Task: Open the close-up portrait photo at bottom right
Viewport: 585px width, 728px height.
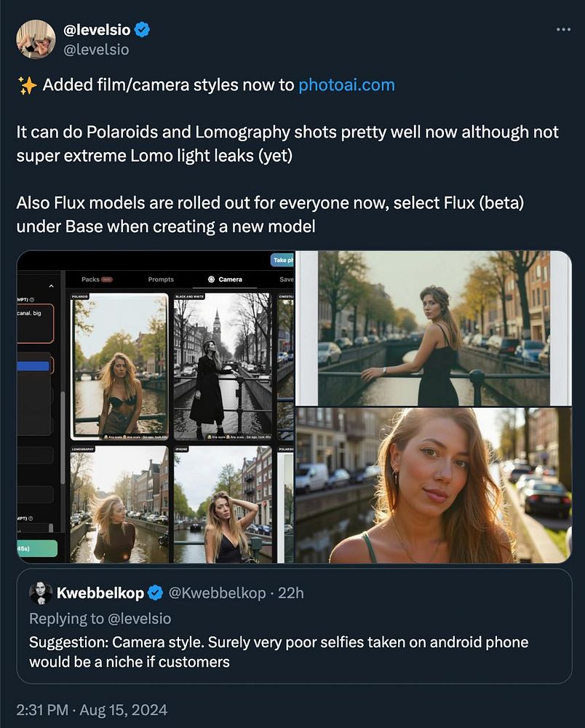Action: (433, 485)
